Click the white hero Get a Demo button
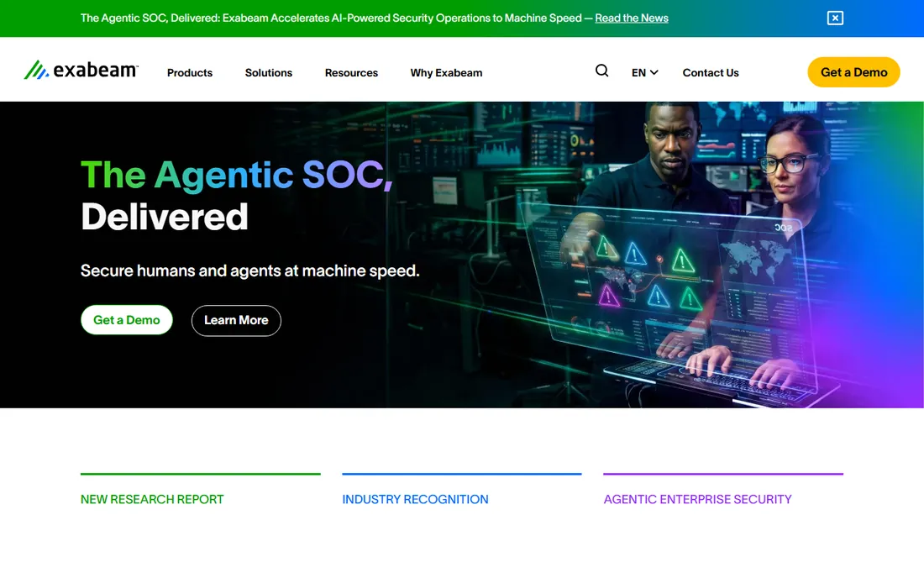924x578 pixels. (x=127, y=320)
